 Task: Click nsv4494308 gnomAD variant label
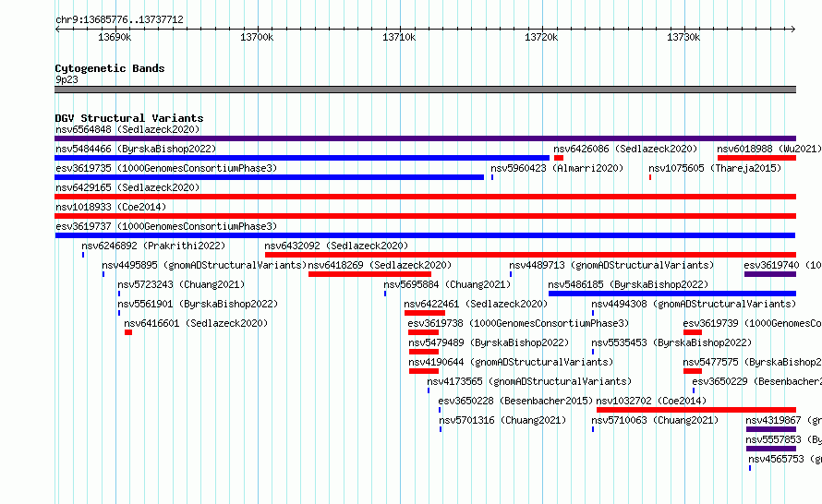(694, 304)
